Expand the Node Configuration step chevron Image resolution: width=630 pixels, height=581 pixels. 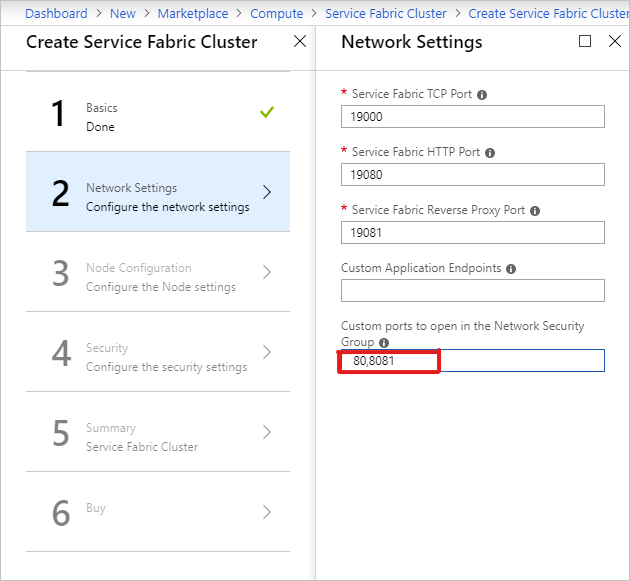pos(266,272)
